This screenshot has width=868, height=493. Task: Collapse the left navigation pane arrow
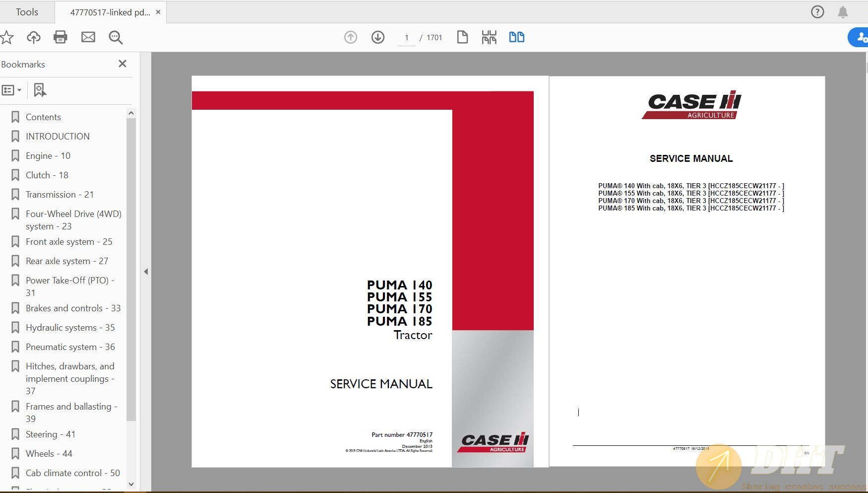point(146,272)
